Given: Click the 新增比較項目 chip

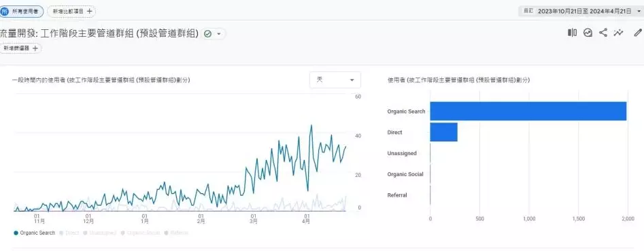Looking at the screenshot, I should [x=71, y=12].
